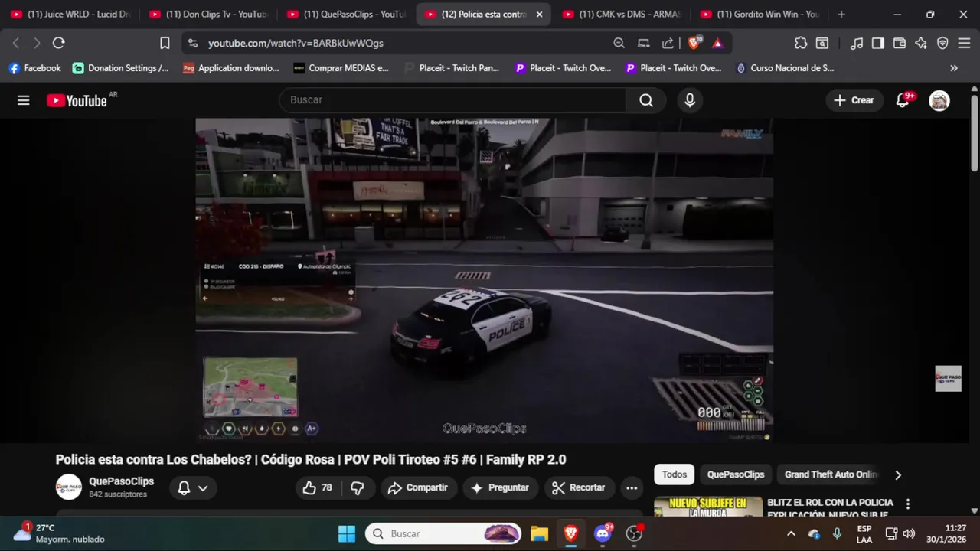Click the address bar URL
The image size is (980, 551).
click(x=296, y=44)
